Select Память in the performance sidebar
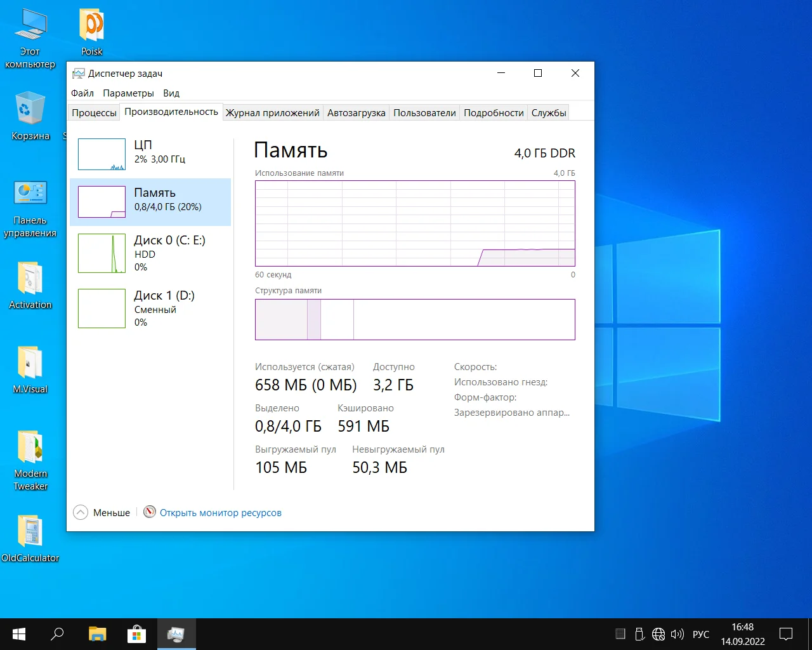The height and width of the screenshot is (650, 812). (150, 202)
